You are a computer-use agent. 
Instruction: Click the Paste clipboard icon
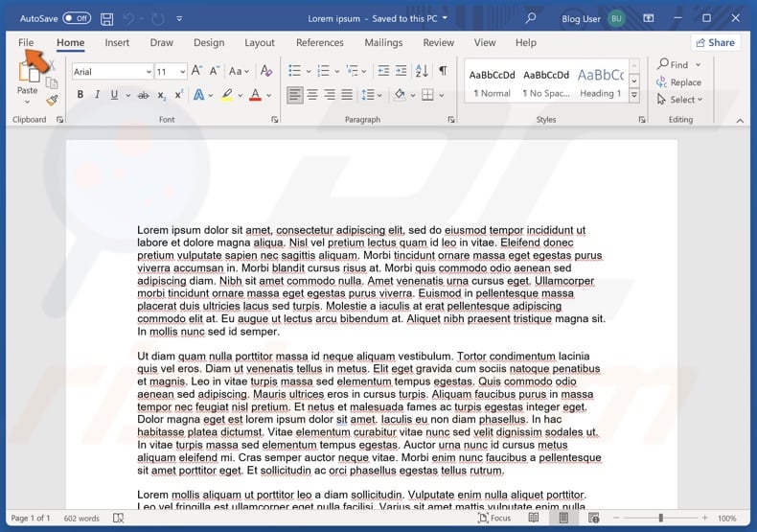[x=28, y=73]
